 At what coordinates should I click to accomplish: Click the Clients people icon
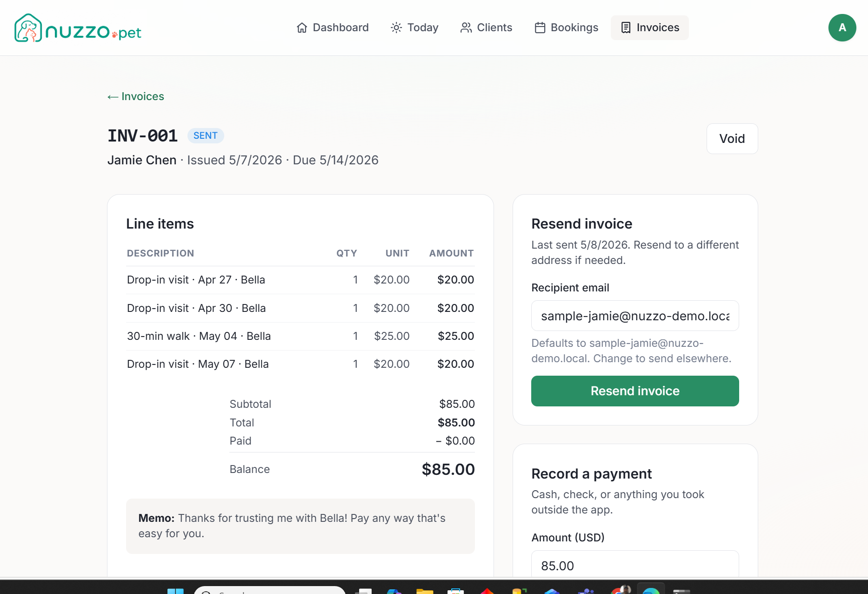(466, 28)
